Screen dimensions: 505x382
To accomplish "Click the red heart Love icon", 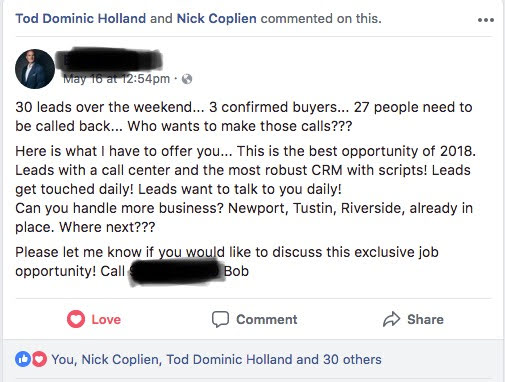I will point(76,319).
